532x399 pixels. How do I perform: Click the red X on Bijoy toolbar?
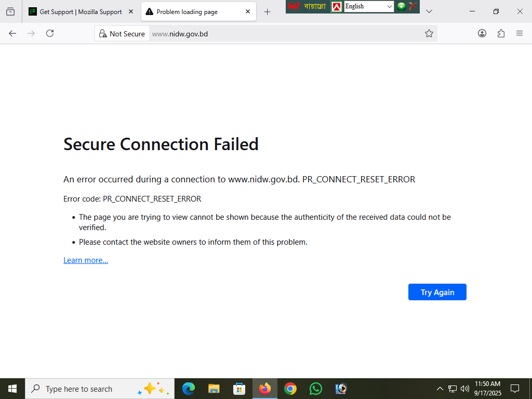click(x=413, y=6)
